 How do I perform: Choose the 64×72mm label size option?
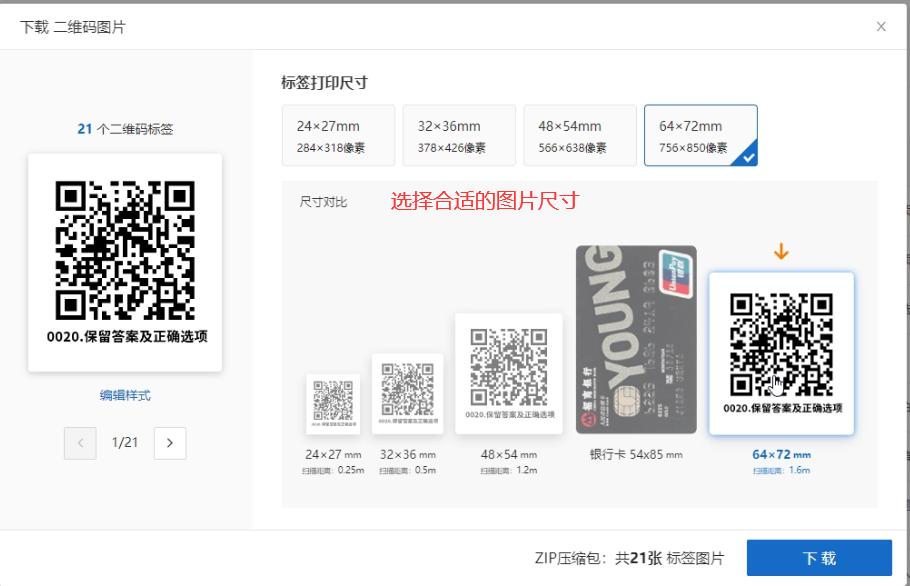click(700, 135)
